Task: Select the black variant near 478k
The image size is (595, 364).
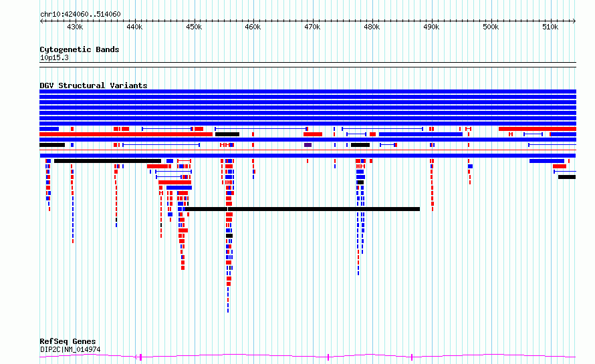Action: (x=360, y=145)
